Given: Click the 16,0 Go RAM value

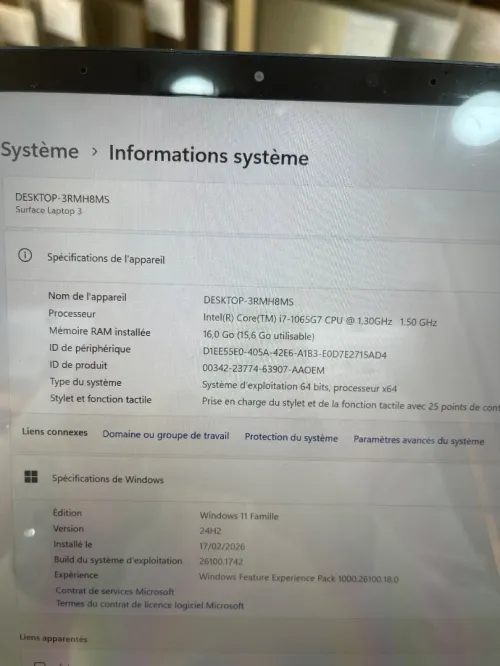Looking at the screenshot, I should [258, 336].
